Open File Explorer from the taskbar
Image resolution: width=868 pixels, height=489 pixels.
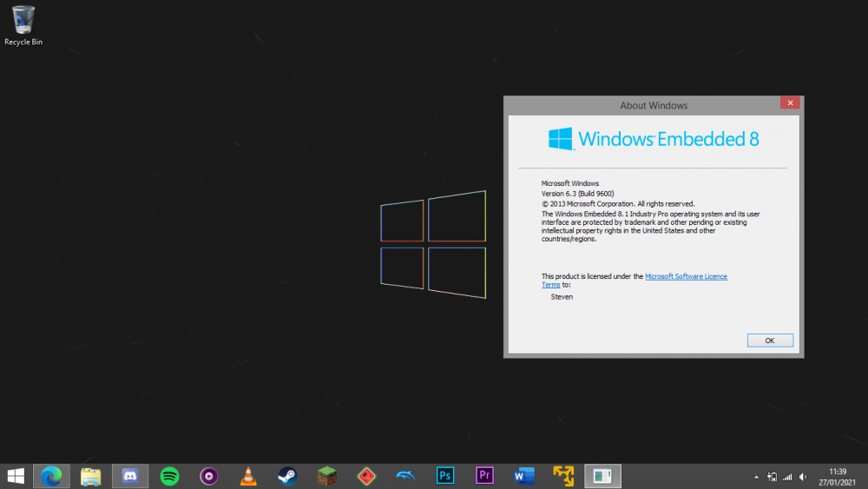[91, 476]
